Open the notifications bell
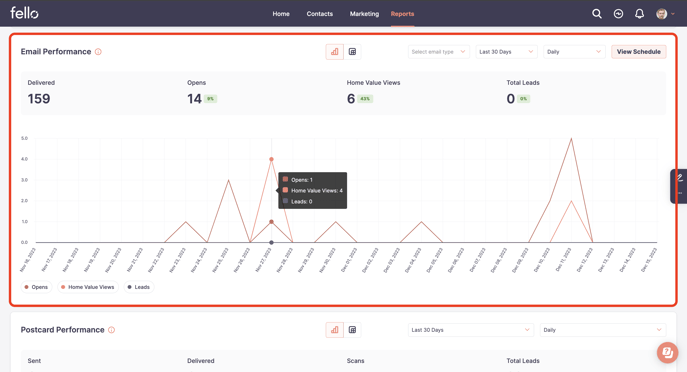Screen dimensions: 687x372 click(640, 14)
